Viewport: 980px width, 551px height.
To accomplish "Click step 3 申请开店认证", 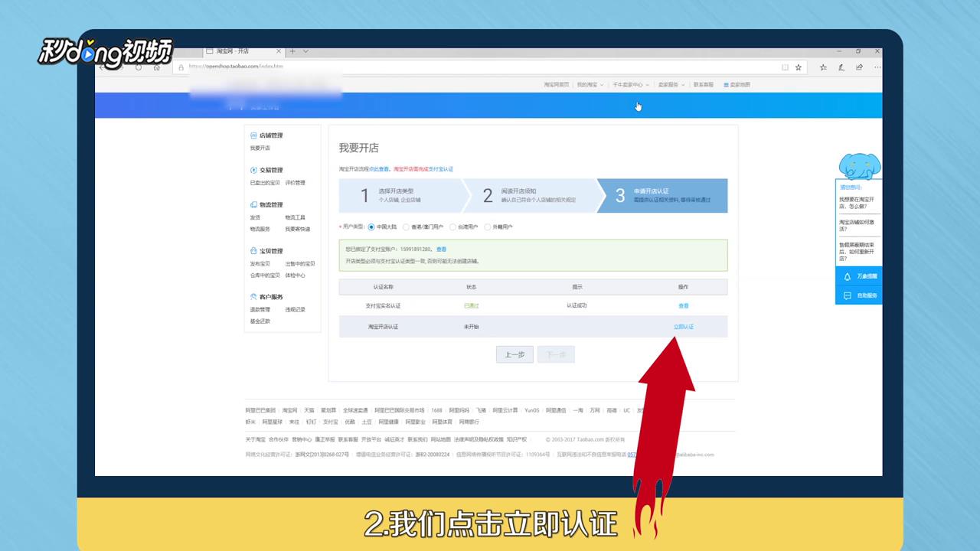I will (661, 196).
